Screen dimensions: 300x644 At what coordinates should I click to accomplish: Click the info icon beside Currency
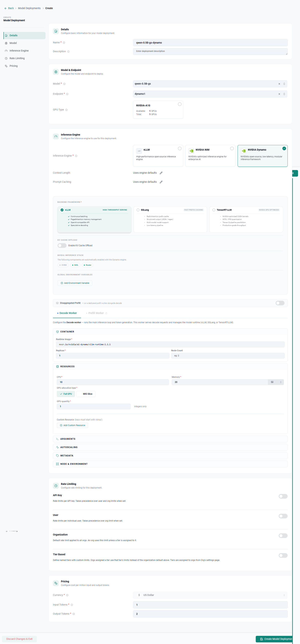(67, 595)
